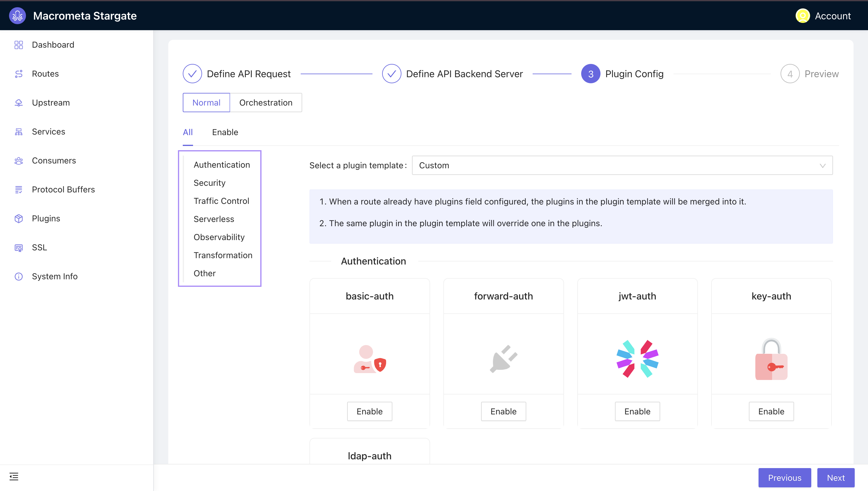
Task: Click the Consumers sidebar icon
Action: pyautogui.click(x=18, y=160)
